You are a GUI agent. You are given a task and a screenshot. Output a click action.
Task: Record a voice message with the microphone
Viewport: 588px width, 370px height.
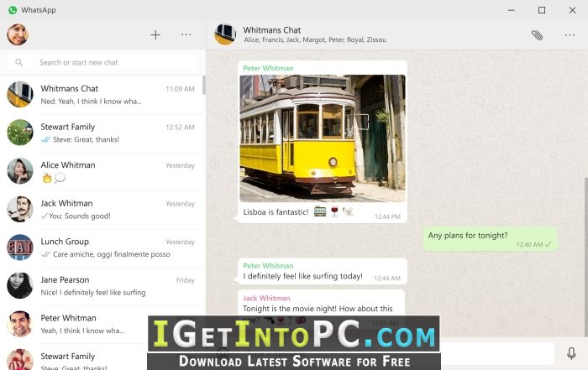(571, 353)
